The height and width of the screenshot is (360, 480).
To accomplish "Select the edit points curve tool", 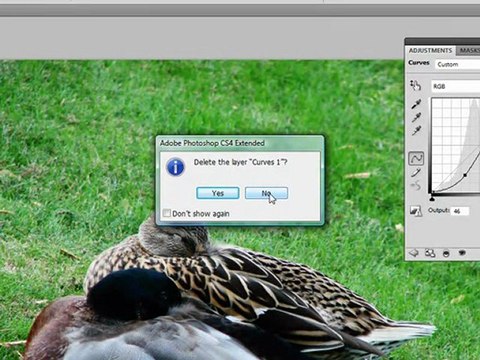I will coord(416,158).
